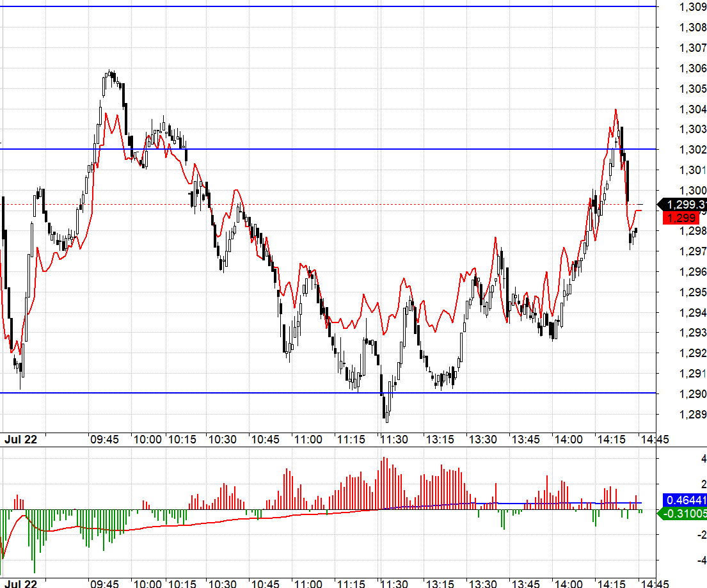Click 11:30 on the main chart time axis
The image size is (707, 588).
click(393, 440)
